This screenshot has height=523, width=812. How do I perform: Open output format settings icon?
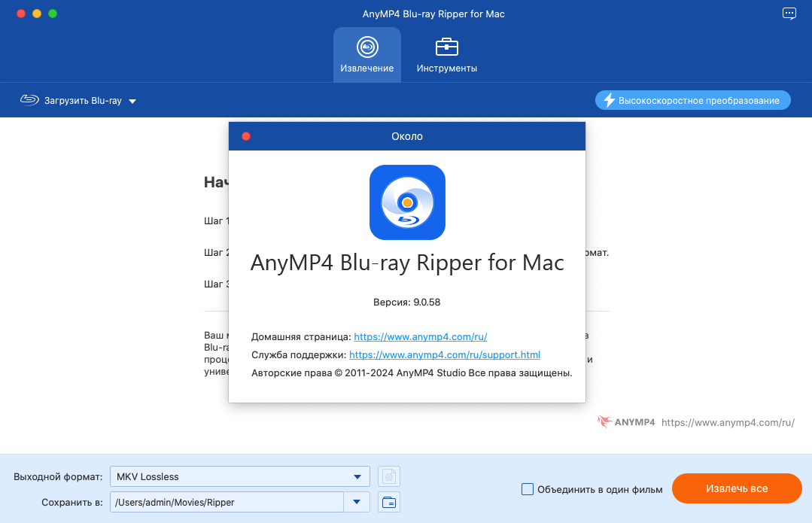pos(389,476)
